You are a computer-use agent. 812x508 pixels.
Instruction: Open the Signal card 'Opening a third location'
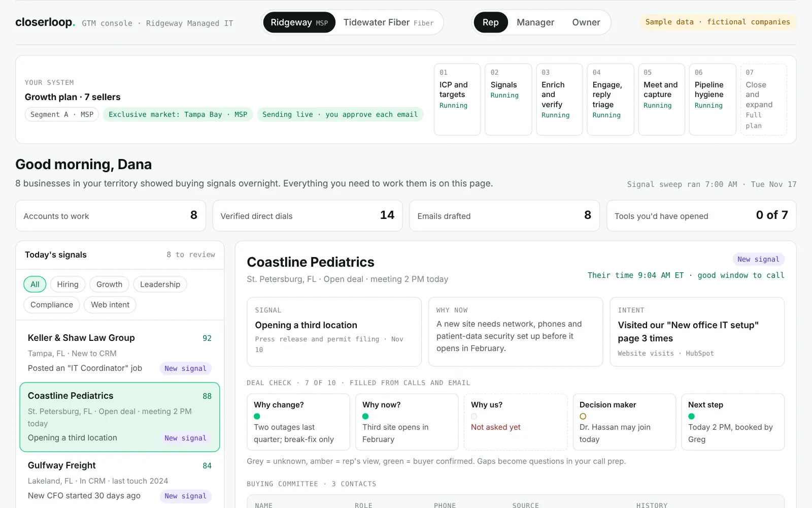(334, 332)
